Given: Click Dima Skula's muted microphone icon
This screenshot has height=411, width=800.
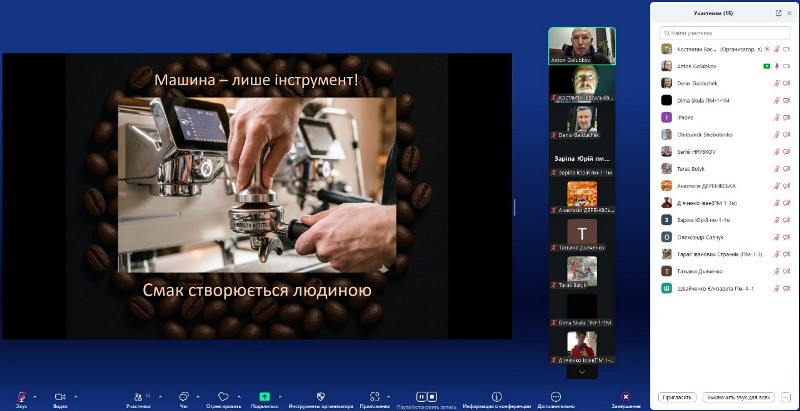Looking at the screenshot, I should click(x=777, y=100).
